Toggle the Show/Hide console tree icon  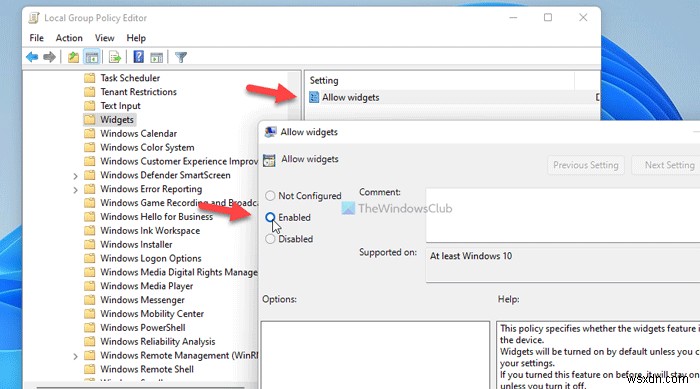(92, 57)
